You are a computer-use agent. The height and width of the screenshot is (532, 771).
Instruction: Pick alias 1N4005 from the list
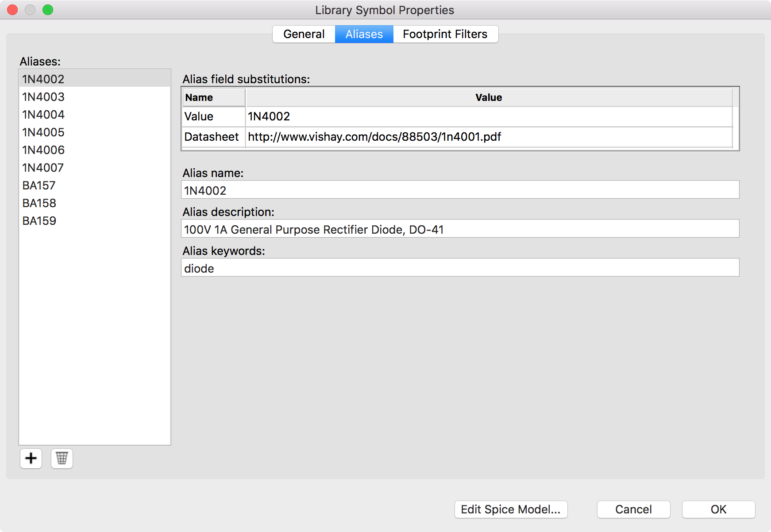[43, 132]
